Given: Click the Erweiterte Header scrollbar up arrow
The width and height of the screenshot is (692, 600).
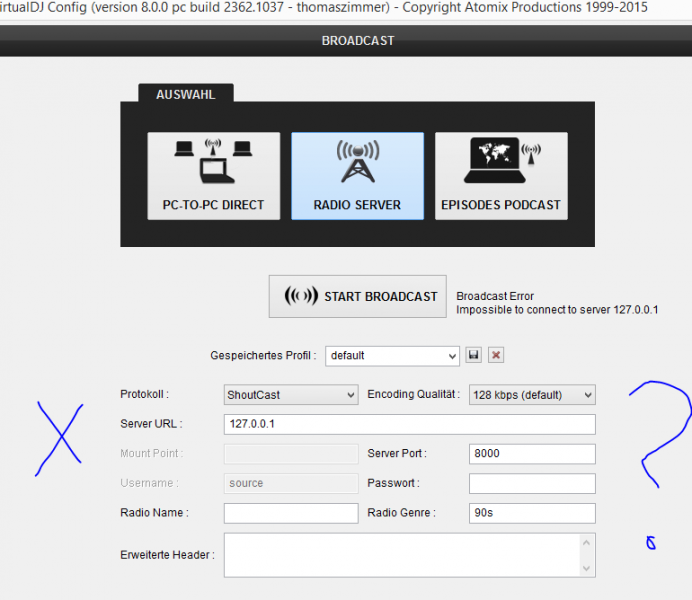Looking at the screenshot, I should point(586,542).
